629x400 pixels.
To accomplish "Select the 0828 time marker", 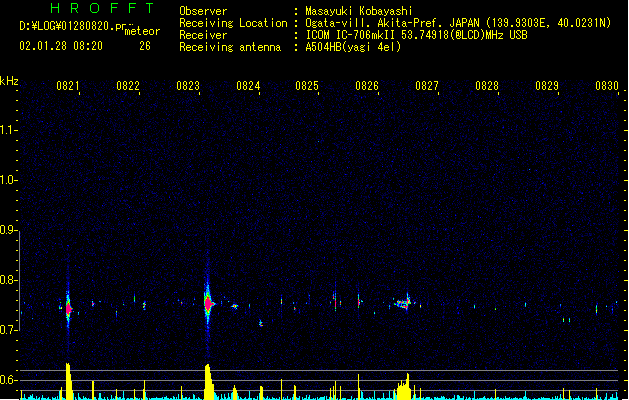I will point(487,86).
